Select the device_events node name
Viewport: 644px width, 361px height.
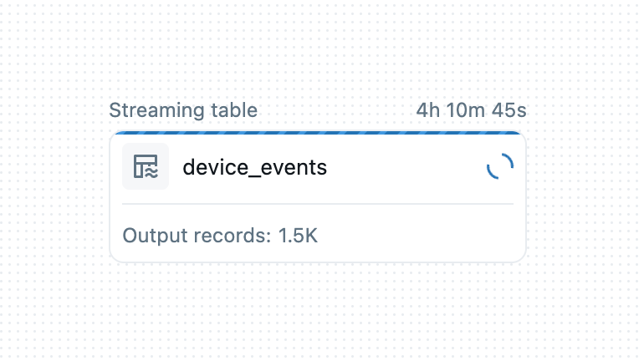tap(254, 167)
